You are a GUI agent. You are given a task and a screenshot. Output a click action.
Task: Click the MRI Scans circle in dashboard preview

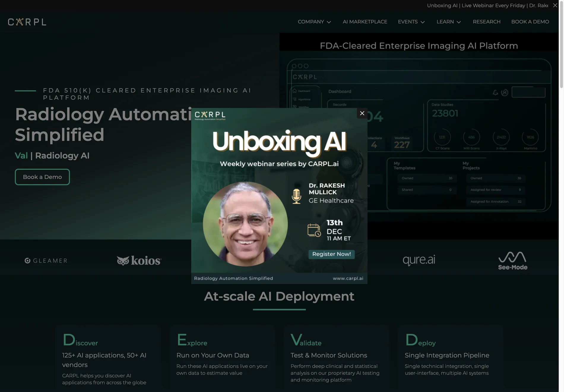point(471,137)
